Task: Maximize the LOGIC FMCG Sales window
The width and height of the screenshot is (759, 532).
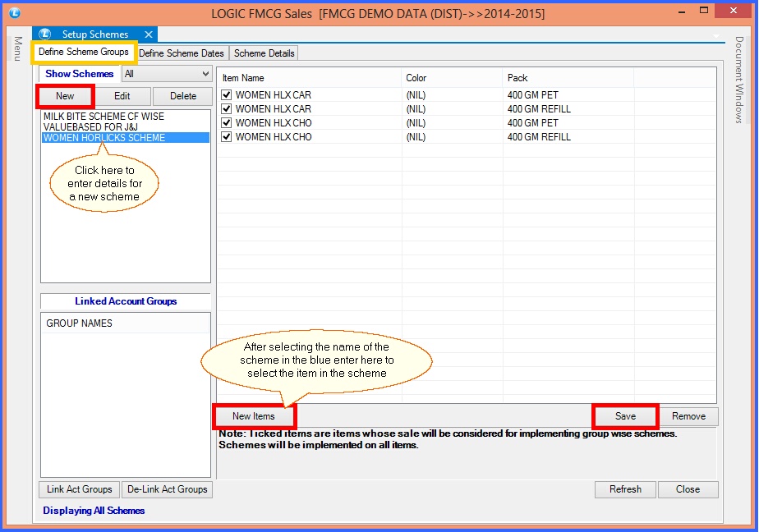Action: (x=704, y=11)
